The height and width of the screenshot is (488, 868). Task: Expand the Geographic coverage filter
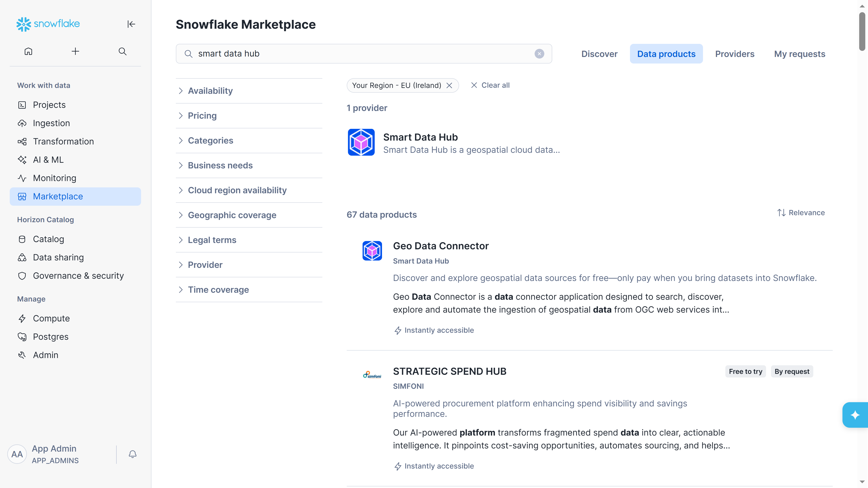tap(249, 215)
